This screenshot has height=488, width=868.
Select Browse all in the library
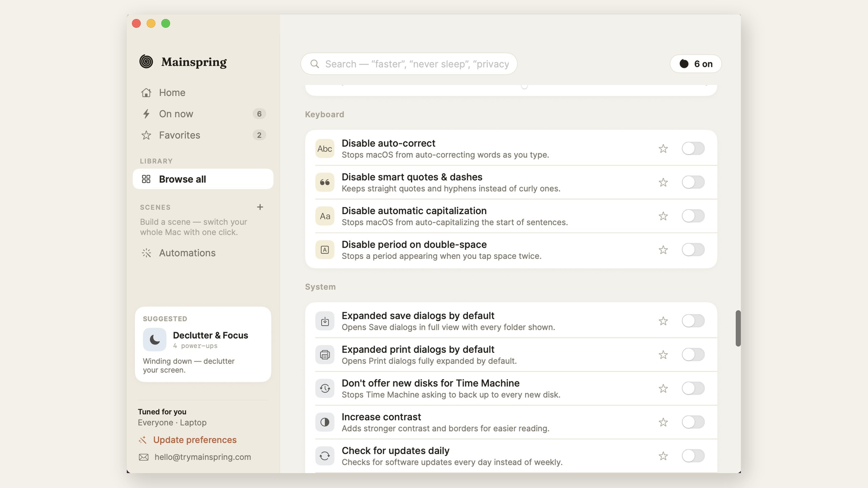pos(203,179)
